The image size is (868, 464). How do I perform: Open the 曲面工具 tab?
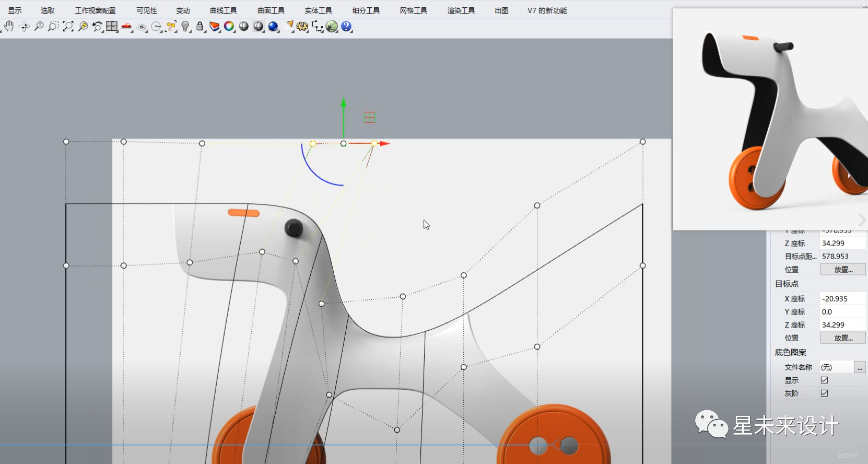[271, 10]
